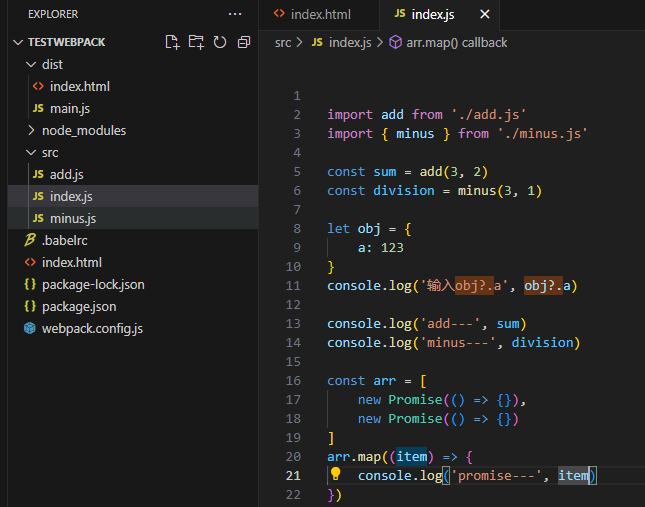
Task: Click 'add---' string on line 13
Action: (450, 324)
